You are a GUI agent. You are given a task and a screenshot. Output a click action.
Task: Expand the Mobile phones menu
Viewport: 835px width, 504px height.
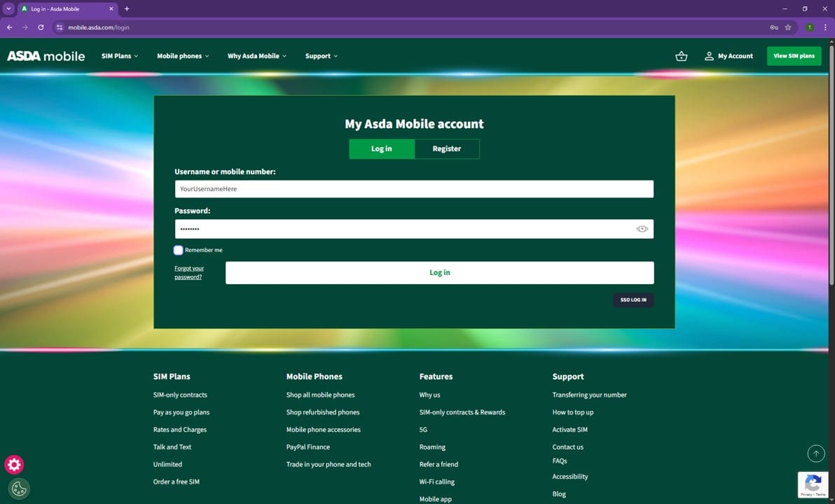click(183, 56)
